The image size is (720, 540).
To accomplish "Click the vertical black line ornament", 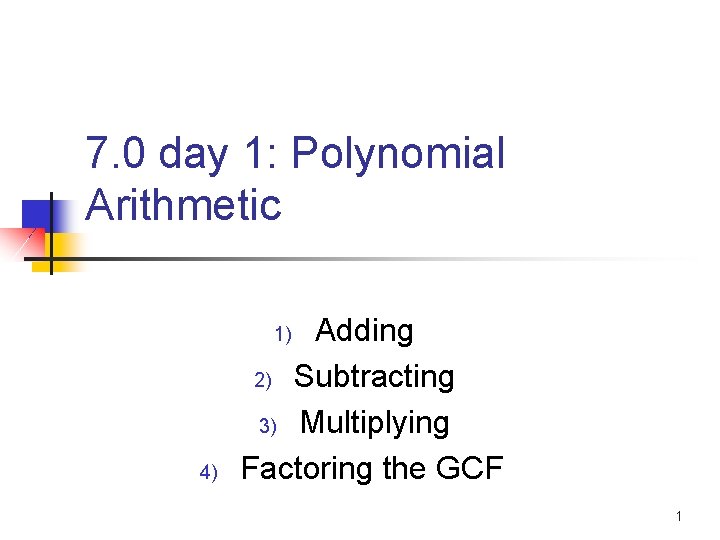I will [x=51, y=233].
